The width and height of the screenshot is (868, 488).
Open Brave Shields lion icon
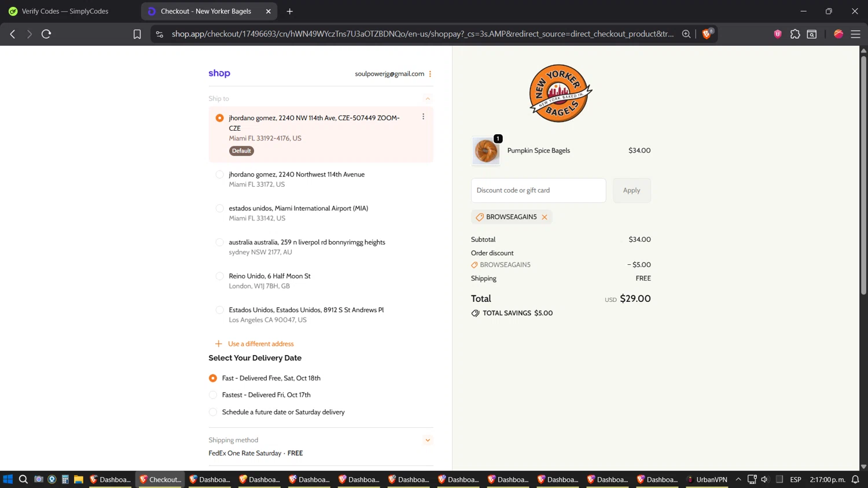[707, 34]
